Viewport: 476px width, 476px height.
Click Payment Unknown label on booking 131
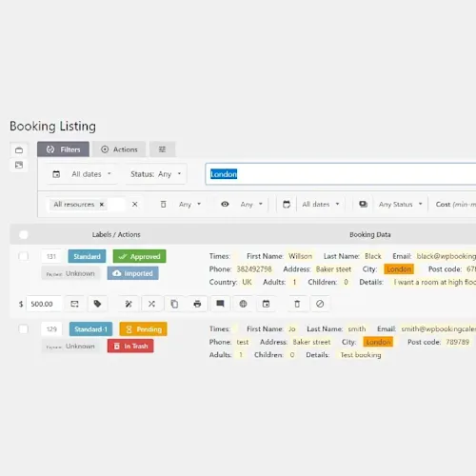tap(70, 273)
